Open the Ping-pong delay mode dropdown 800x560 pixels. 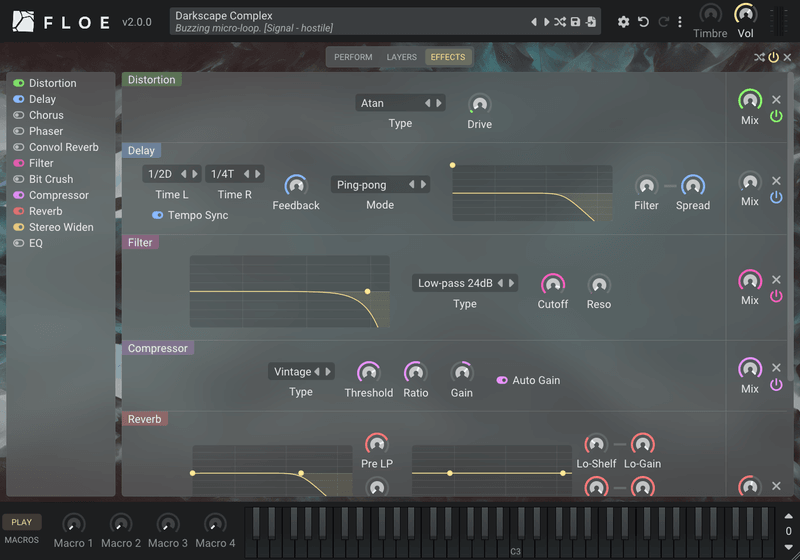click(380, 185)
